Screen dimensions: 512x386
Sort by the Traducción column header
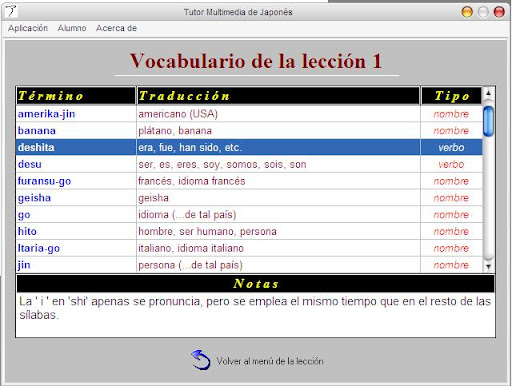278,96
